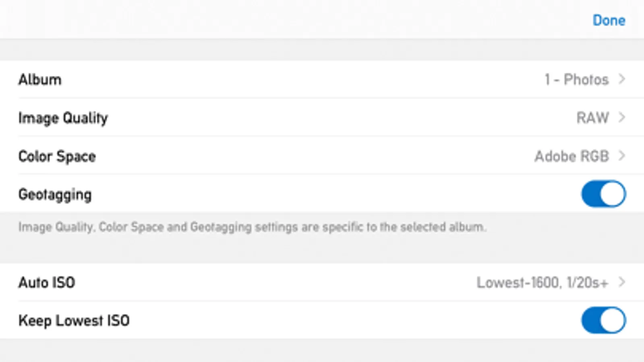Image resolution: width=644 pixels, height=362 pixels.
Task: Click the Keep Lowest ISO label
Action: point(74,321)
